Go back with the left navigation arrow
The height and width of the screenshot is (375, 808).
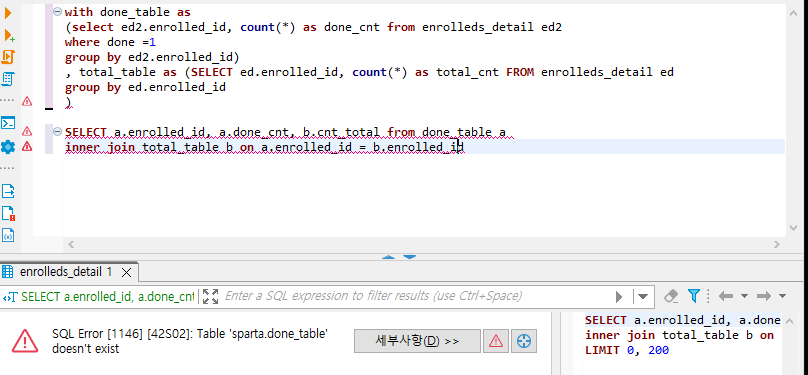point(726,296)
